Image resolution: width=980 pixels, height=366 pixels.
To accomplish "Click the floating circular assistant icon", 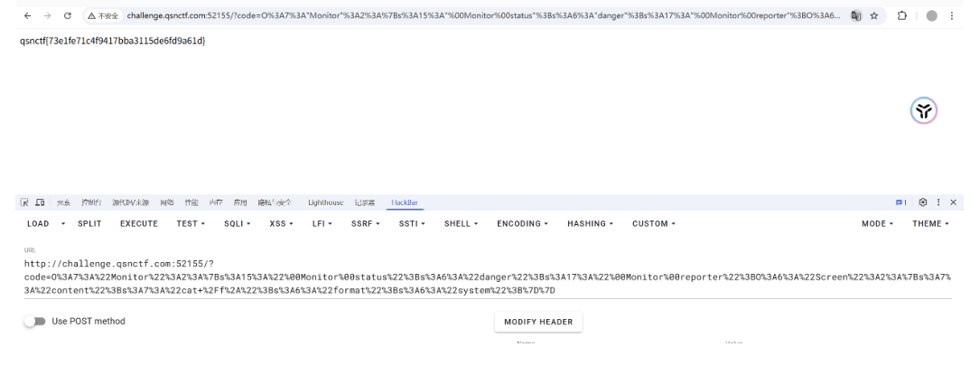I will pos(920,111).
